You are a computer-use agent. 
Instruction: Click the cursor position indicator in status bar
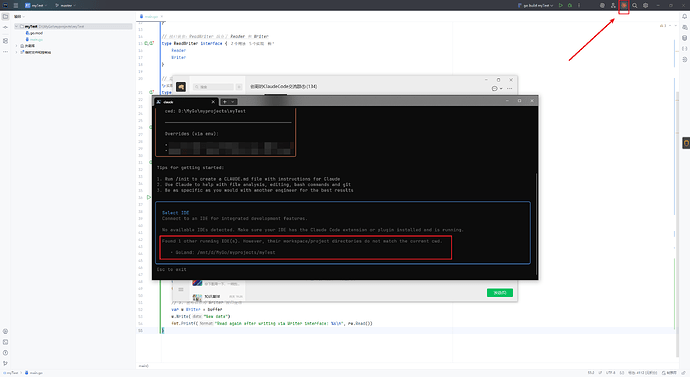pyautogui.click(x=591, y=373)
